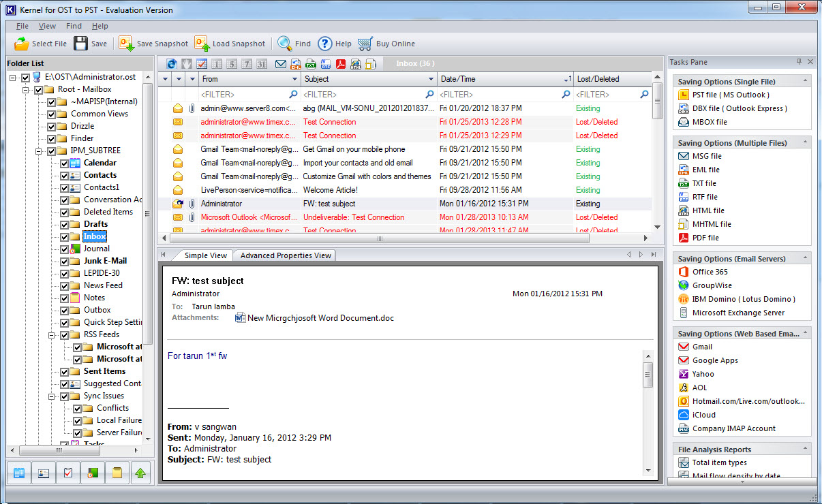Collapse the Sync Issues tree node
Viewport: 822px width, 504px height.
pyautogui.click(x=52, y=396)
